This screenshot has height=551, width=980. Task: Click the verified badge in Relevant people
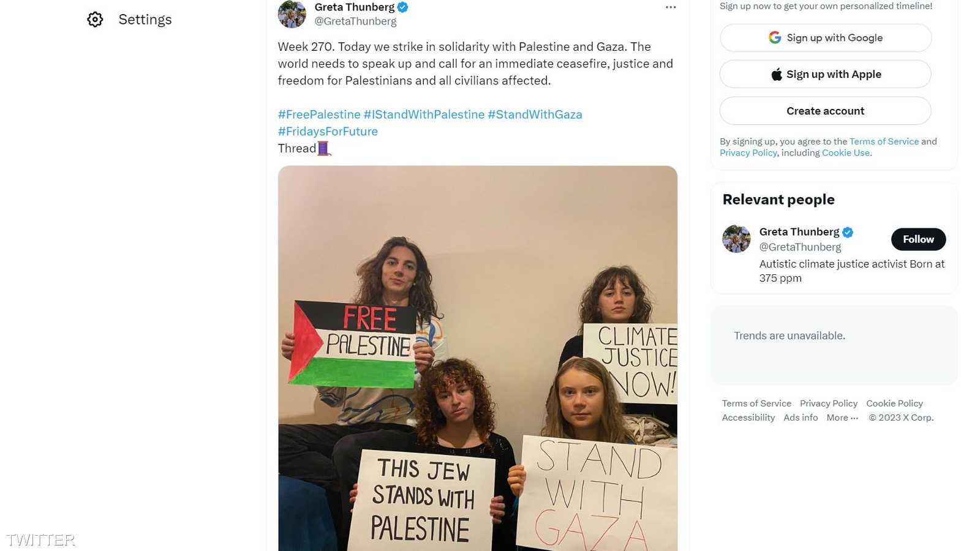848,232
